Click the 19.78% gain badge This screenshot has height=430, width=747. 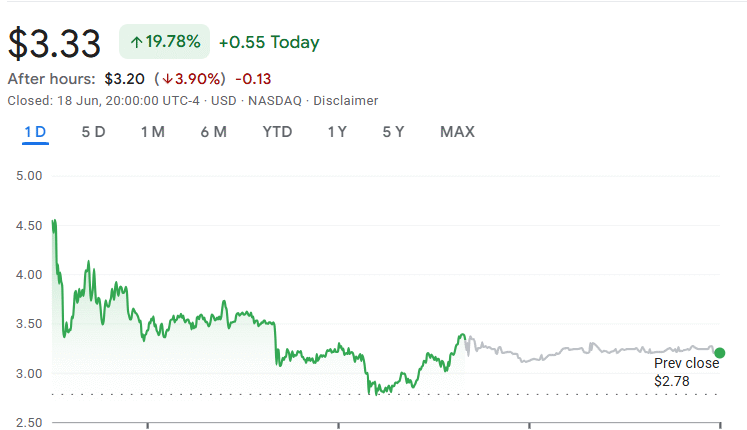click(x=164, y=42)
